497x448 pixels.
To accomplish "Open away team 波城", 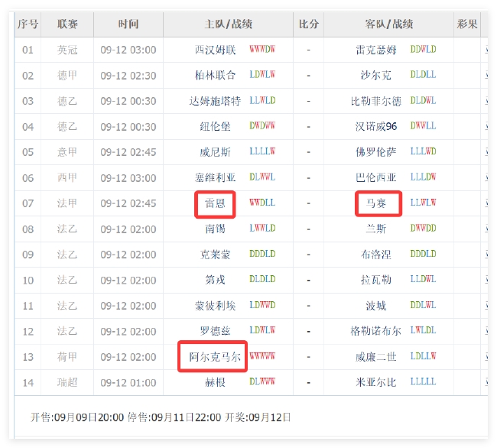I will tap(376, 306).
